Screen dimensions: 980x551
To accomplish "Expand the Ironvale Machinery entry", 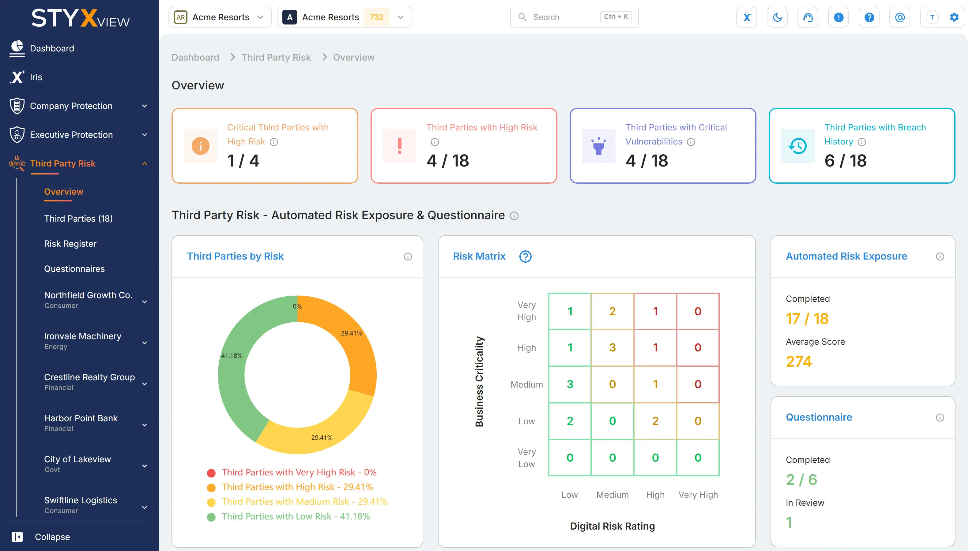I will (145, 343).
